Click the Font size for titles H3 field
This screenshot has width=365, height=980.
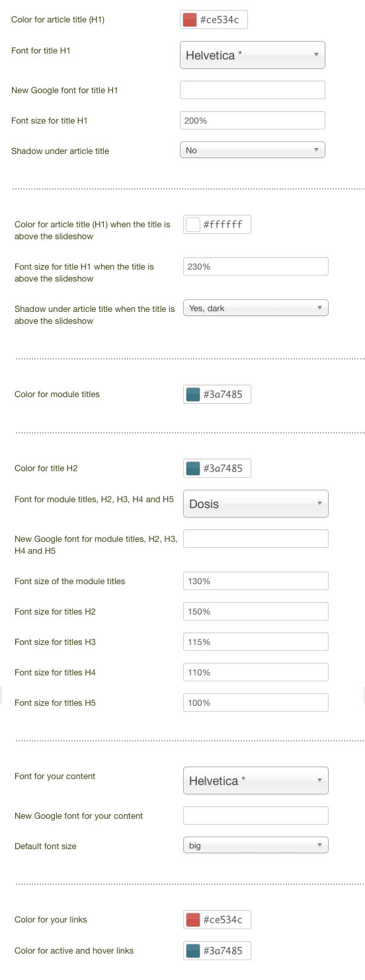tap(256, 642)
